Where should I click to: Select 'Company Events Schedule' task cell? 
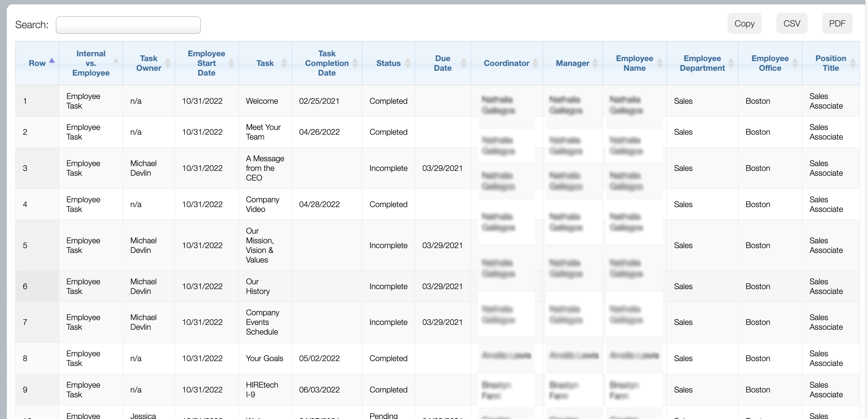point(265,322)
